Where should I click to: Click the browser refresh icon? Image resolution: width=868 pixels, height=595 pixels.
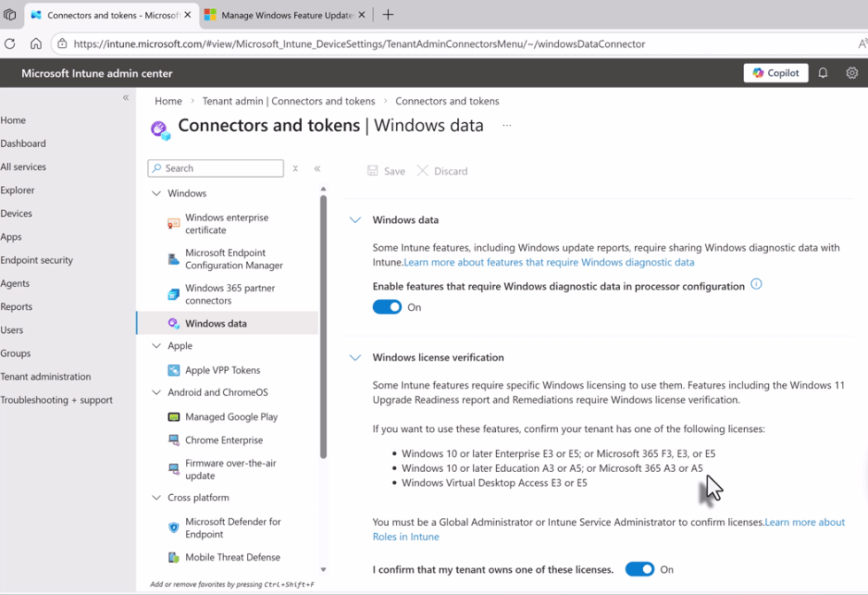(x=10, y=43)
